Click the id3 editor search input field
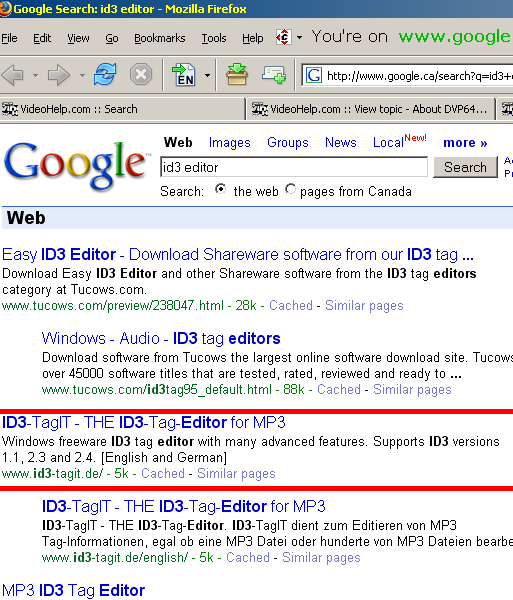Screen dimensions: 513x600 click(294, 167)
